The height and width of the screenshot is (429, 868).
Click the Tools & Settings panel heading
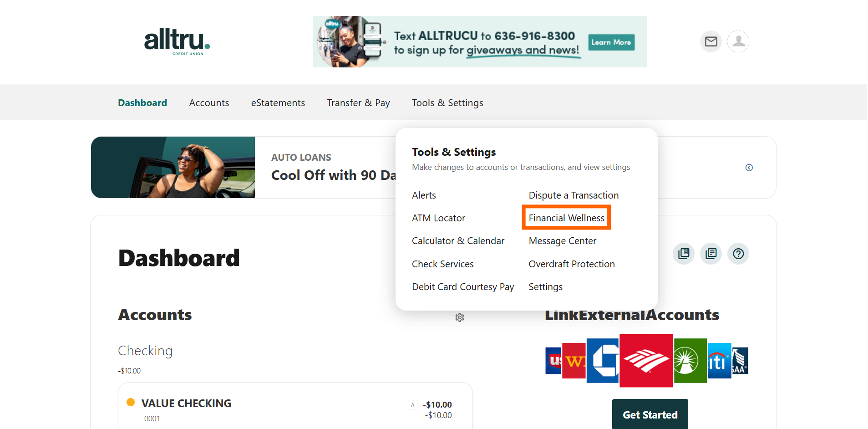click(454, 152)
